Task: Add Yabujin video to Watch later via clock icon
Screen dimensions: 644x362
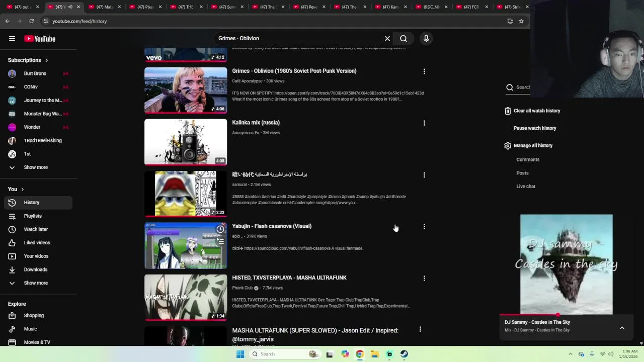Action: click(x=220, y=229)
